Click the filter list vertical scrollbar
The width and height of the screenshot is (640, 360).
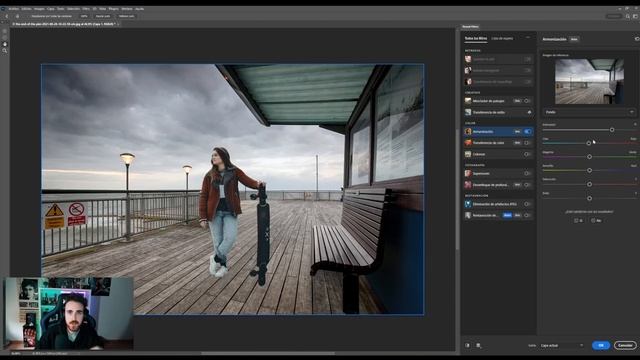pos(457,188)
